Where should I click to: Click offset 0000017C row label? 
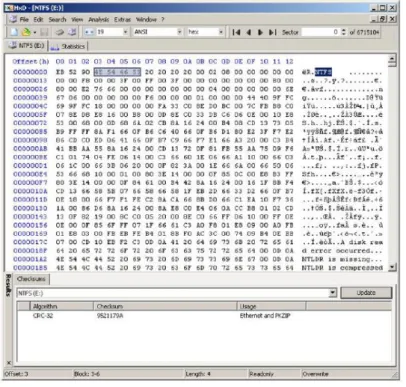30,242
